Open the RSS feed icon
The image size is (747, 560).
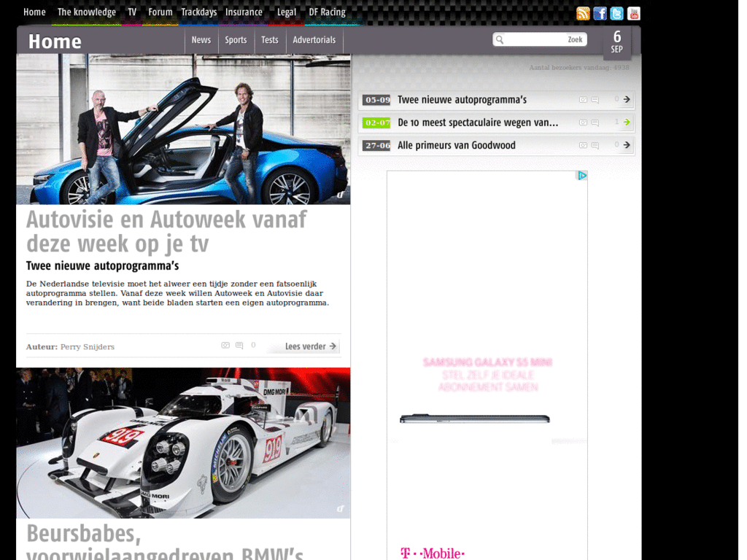(x=583, y=13)
